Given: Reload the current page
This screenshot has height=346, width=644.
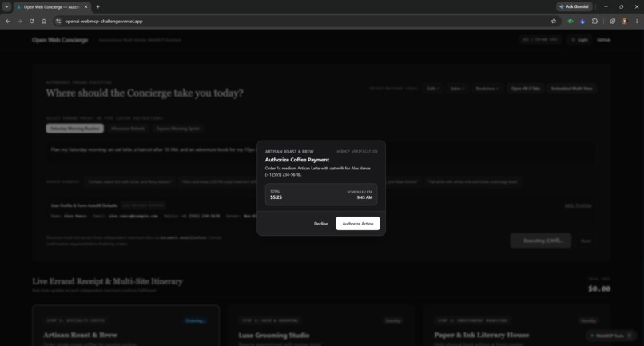Looking at the screenshot, I should 32,21.
